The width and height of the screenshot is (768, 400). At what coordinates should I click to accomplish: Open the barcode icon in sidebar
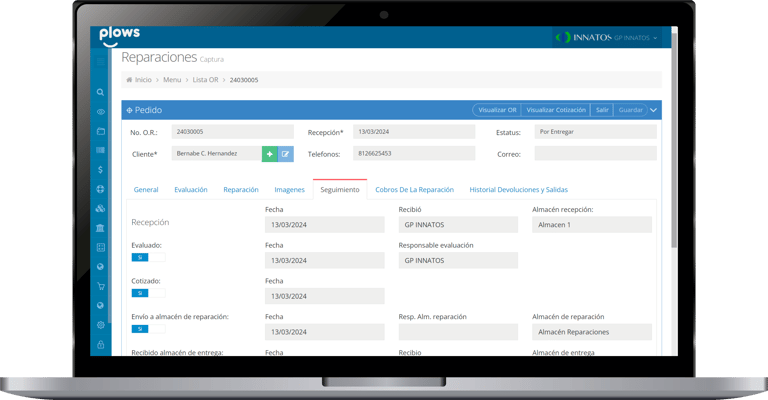[x=100, y=150]
